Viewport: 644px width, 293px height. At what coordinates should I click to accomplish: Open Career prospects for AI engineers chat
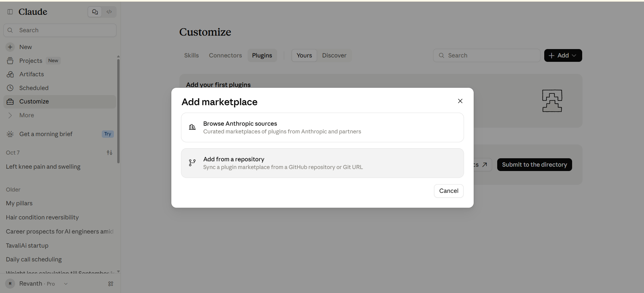pyautogui.click(x=59, y=232)
